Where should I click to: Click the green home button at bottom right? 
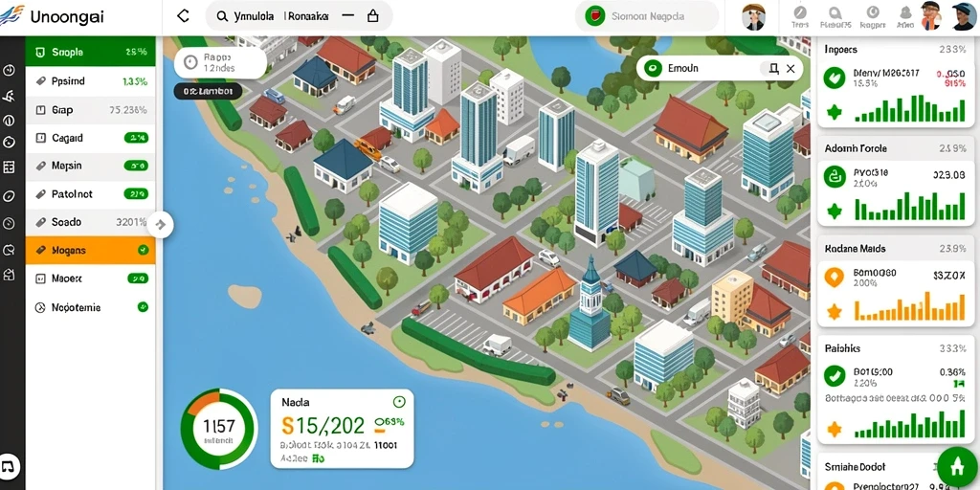point(957,468)
